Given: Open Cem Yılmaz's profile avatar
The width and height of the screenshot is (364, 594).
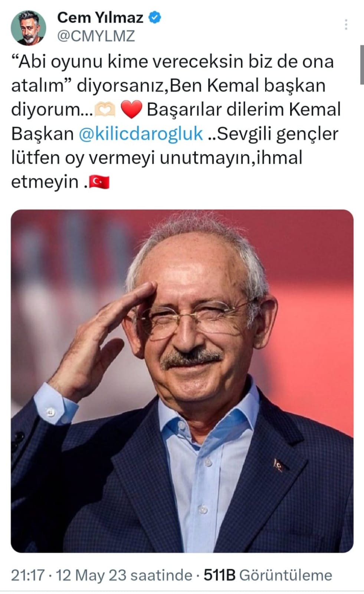Looking at the screenshot, I should 28,28.
